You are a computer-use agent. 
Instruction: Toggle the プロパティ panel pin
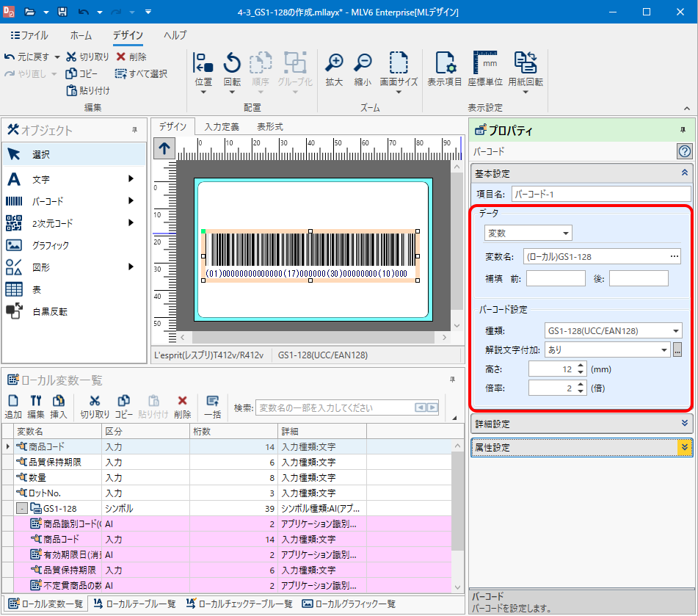[683, 130]
